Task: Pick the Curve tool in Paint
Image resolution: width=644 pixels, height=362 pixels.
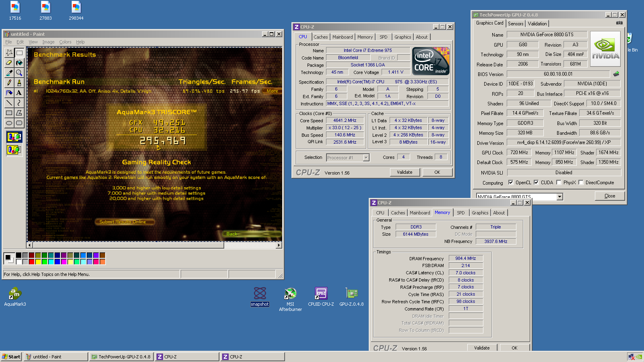Action: [19, 103]
